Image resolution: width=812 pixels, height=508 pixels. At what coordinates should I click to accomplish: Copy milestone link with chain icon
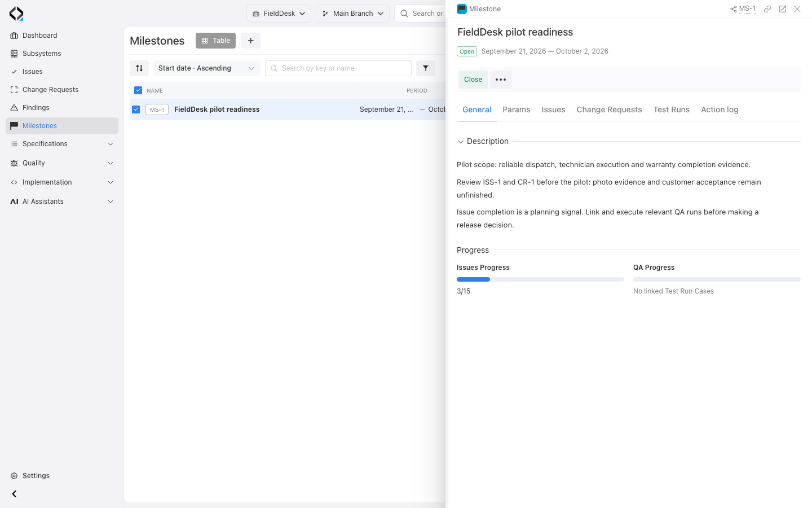[767, 9]
